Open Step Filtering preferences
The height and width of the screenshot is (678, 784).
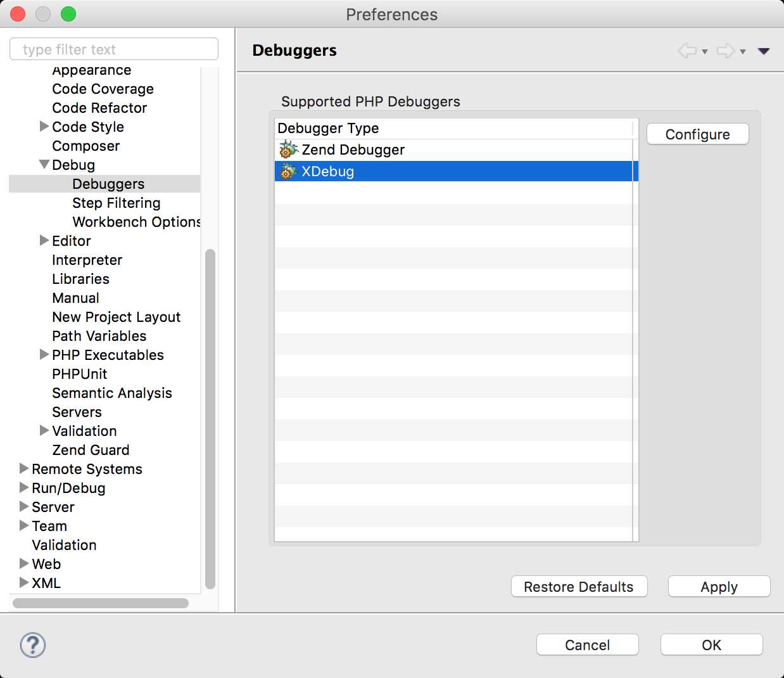coord(117,203)
